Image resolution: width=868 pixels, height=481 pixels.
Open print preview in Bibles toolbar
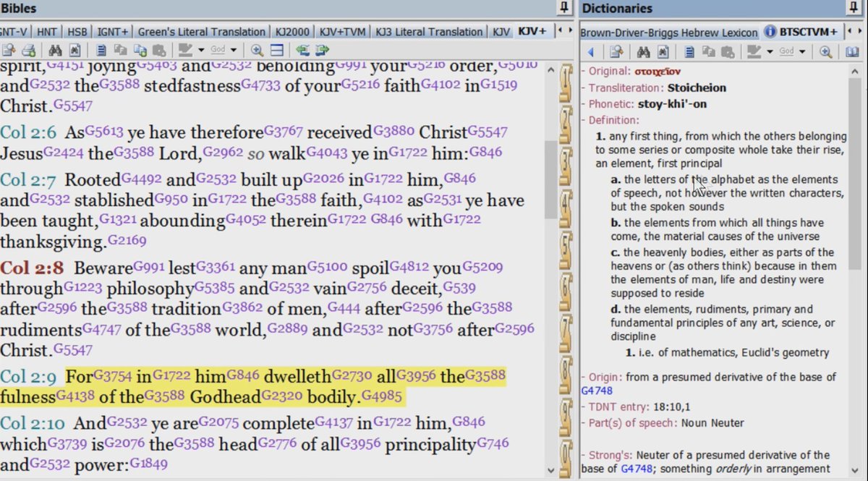(10, 51)
